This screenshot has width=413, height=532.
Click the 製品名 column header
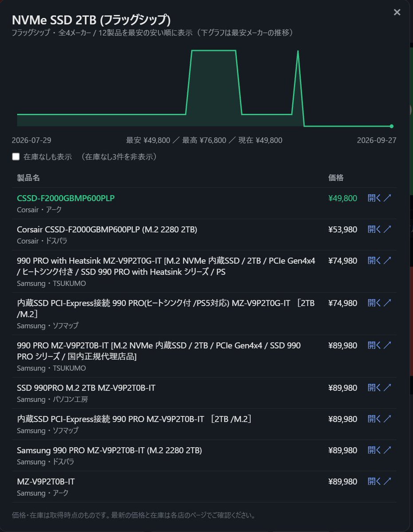[28, 178]
